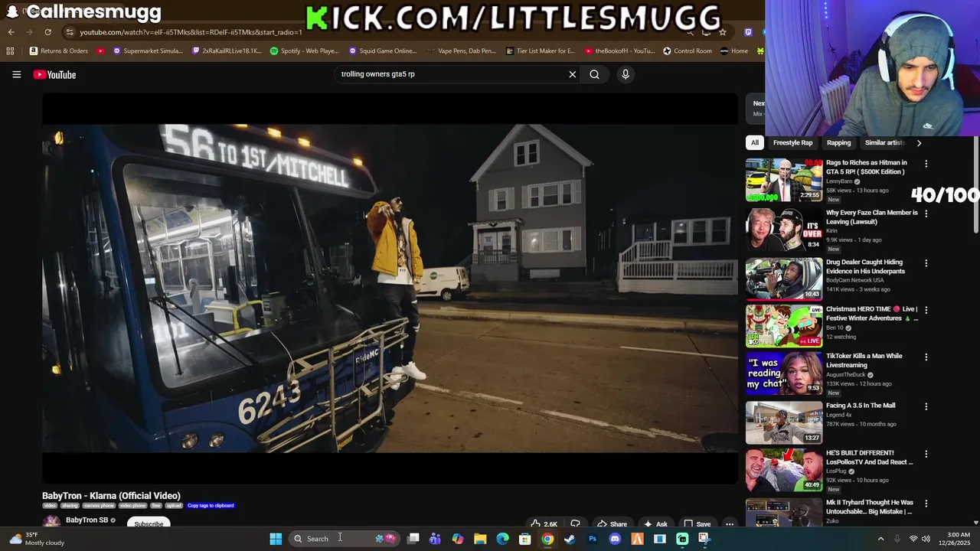The height and width of the screenshot is (551, 980).
Task: Click Copy tags to clipboard
Action: coord(211,506)
